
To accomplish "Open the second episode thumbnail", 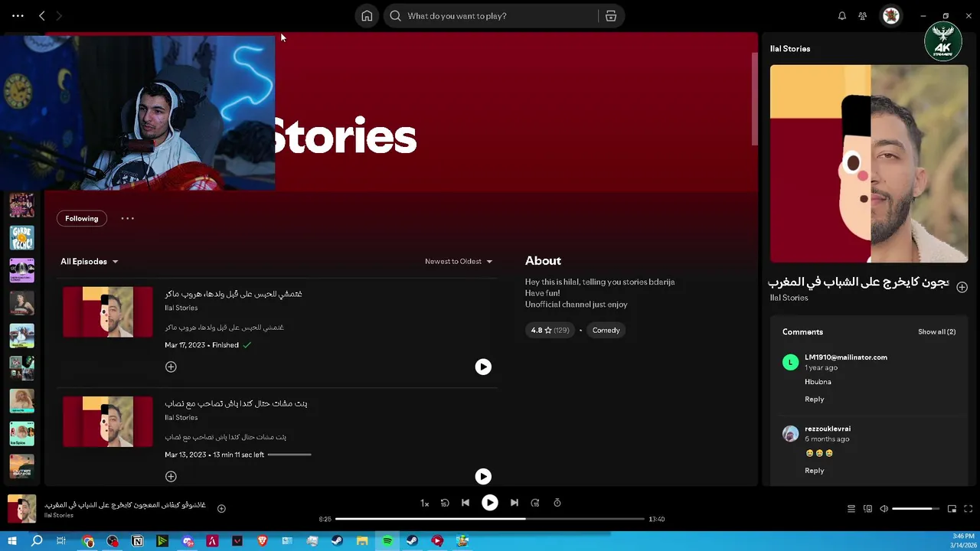I will pyautogui.click(x=108, y=422).
